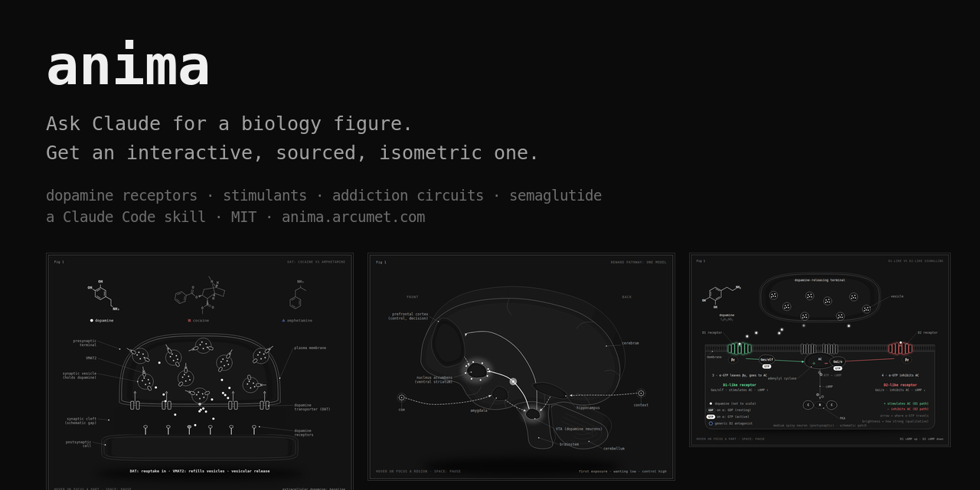This screenshot has height=490, width=980.
Task: Click the 'dopamine receptors' label
Action: (x=303, y=433)
